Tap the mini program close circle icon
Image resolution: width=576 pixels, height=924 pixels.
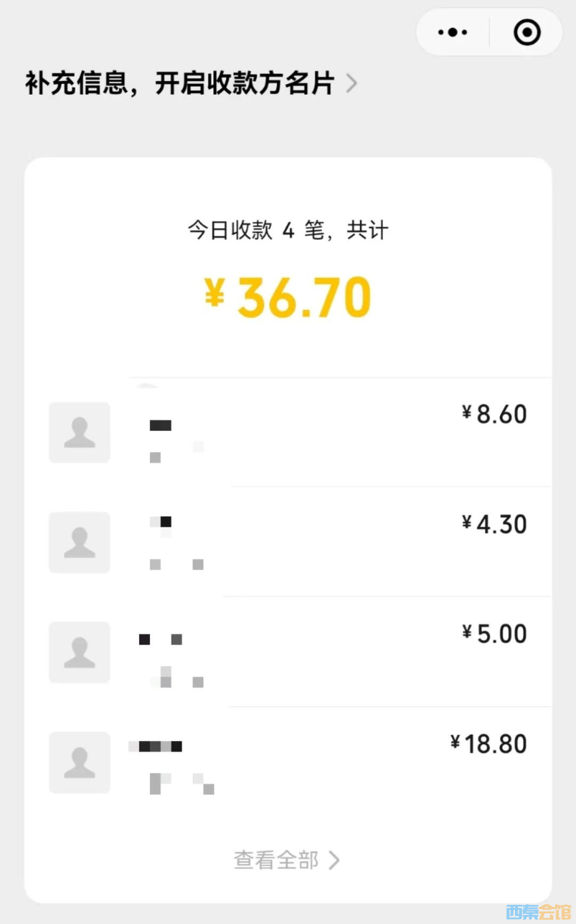pyautogui.click(x=527, y=33)
